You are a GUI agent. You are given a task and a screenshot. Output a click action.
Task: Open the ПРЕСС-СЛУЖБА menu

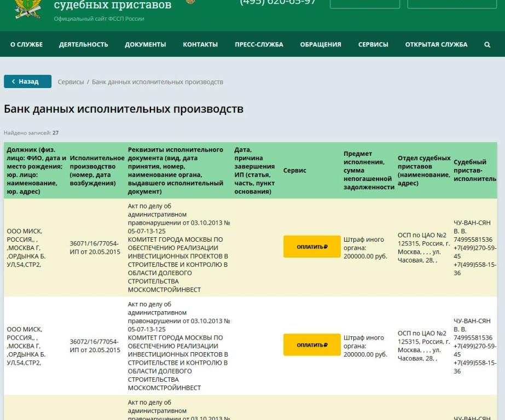[259, 45]
